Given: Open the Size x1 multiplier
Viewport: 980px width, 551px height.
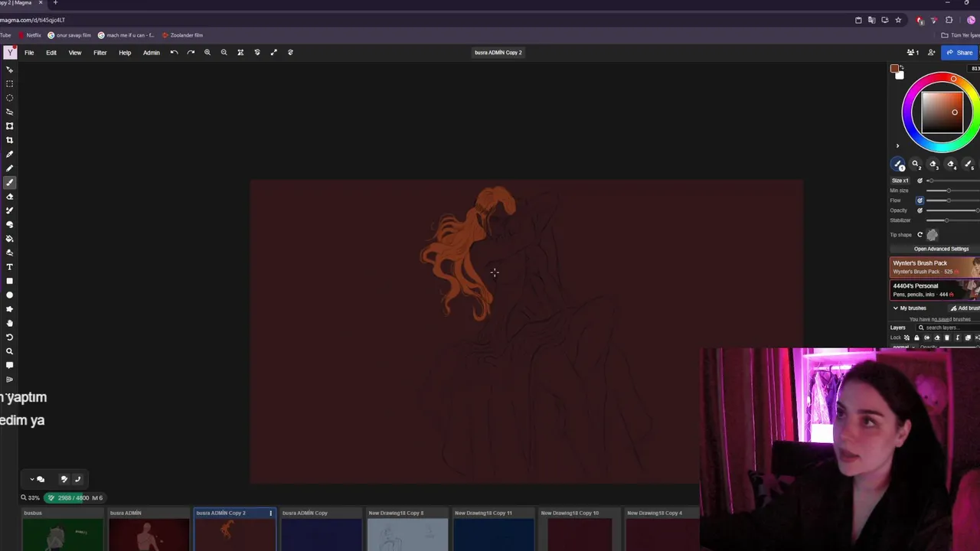Looking at the screenshot, I should coord(900,181).
